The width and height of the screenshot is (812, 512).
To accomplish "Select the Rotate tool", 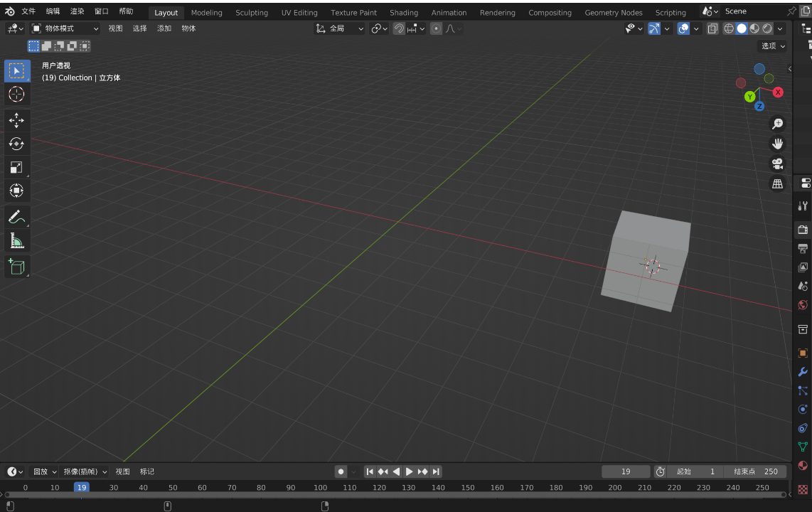I will 16,144.
